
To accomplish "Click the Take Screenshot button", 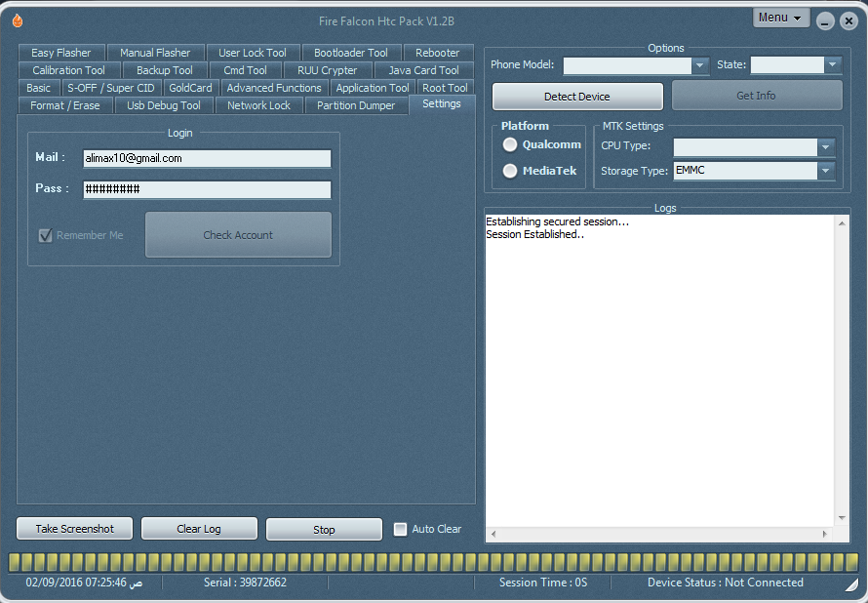I will click(x=75, y=529).
